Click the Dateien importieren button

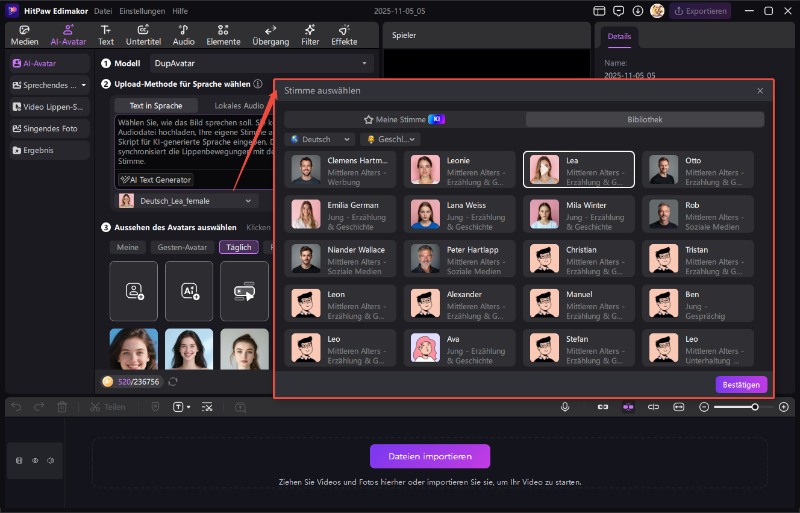(x=430, y=457)
